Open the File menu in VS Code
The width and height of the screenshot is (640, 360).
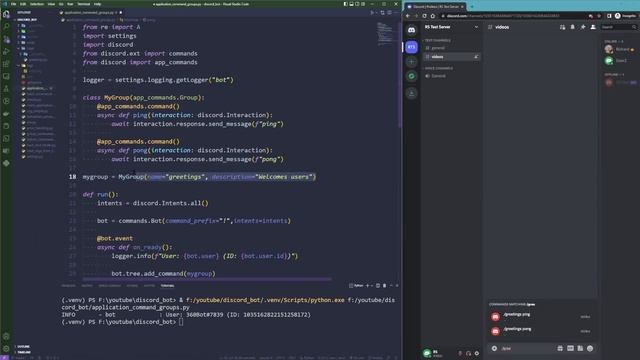(13, 4)
